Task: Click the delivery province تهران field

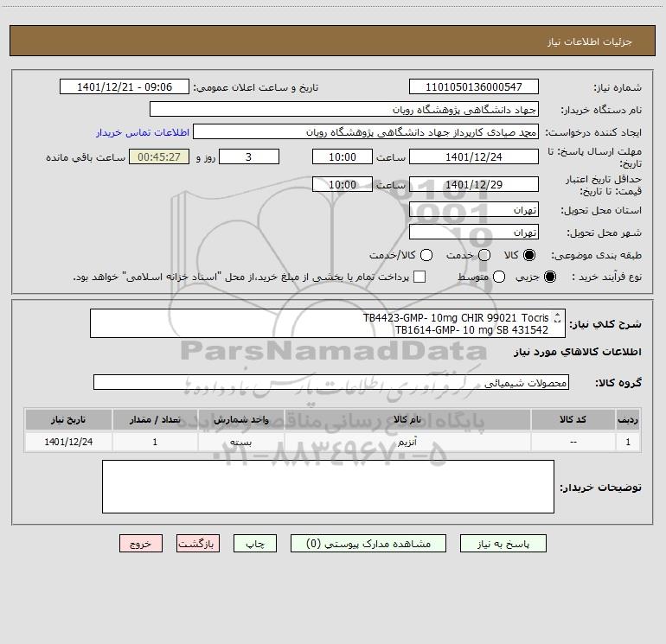Action: tap(474, 209)
